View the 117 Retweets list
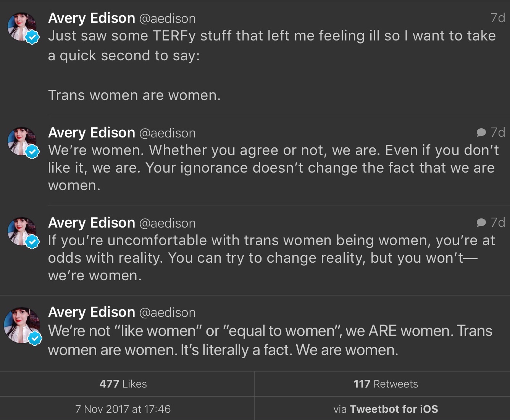510x420 pixels. pos(386,384)
